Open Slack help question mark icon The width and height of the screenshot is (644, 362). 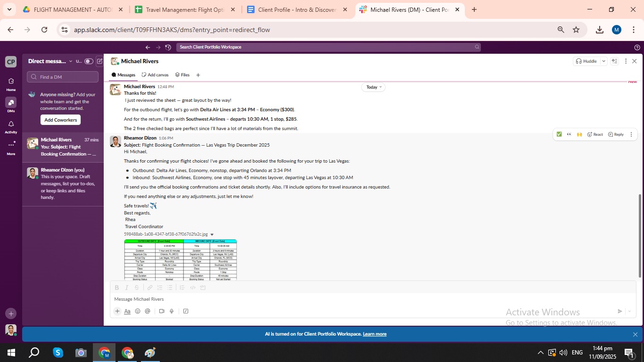(637, 47)
